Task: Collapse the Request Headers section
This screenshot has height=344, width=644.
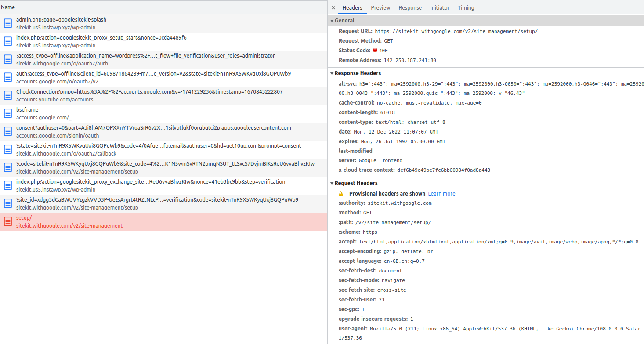Action: pyautogui.click(x=333, y=183)
